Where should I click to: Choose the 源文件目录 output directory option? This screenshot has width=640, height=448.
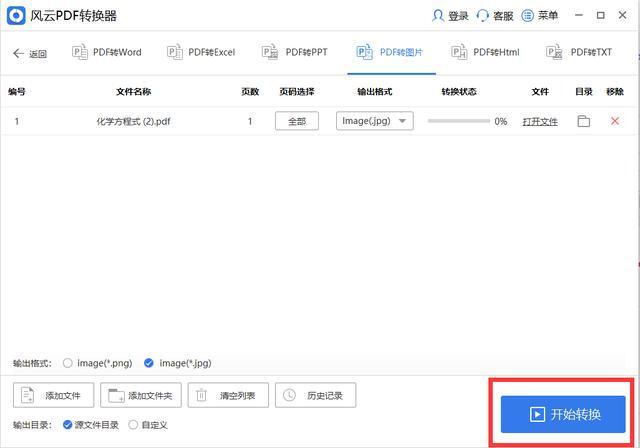pyautogui.click(x=91, y=425)
